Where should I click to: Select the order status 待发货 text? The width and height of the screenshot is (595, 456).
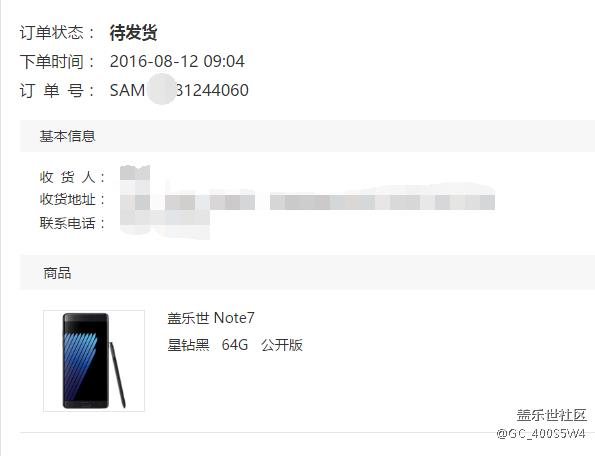(x=134, y=33)
